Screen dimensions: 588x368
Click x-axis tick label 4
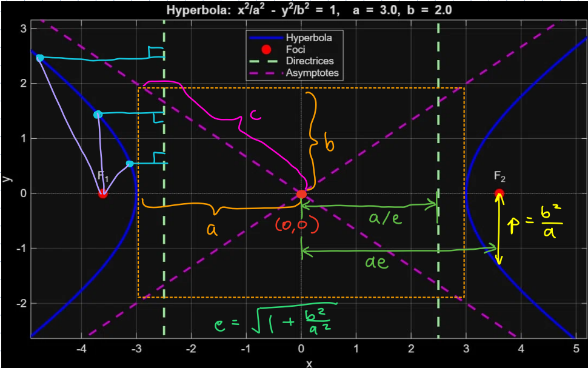[x=521, y=349]
